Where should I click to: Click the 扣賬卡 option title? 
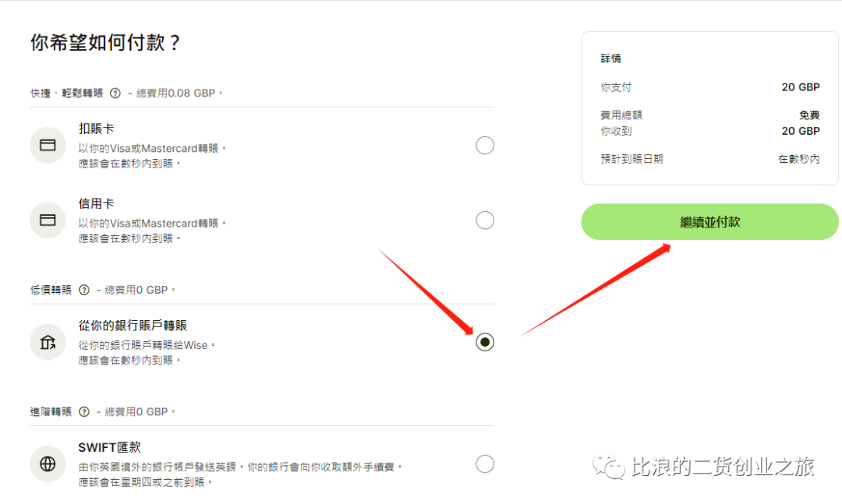96,129
